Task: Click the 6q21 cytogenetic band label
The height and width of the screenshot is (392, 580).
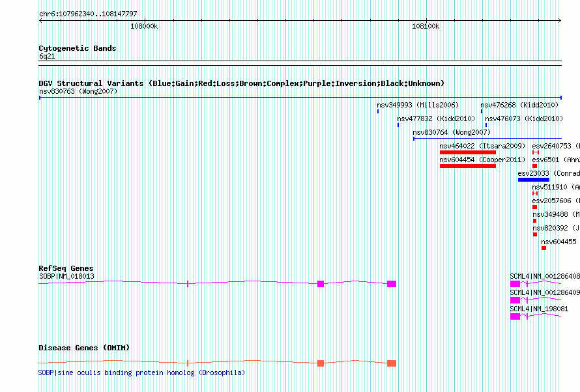Action: tap(47, 56)
